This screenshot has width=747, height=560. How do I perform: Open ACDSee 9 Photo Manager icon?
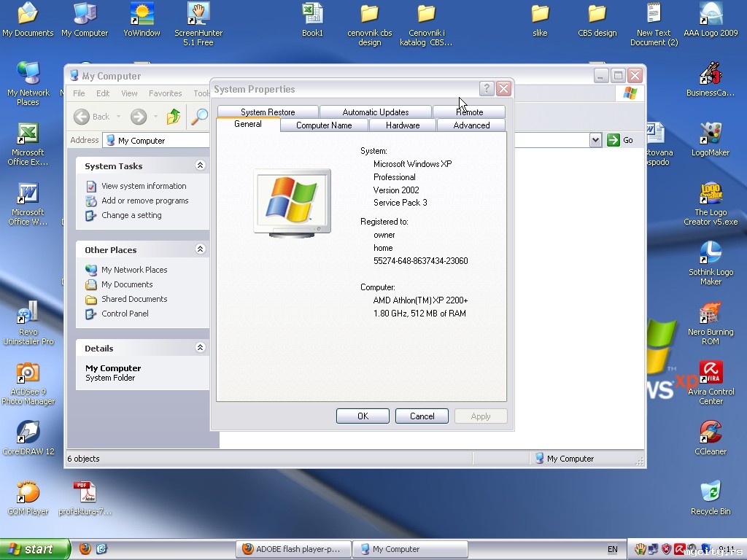pyautogui.click(x=28, y=373)
